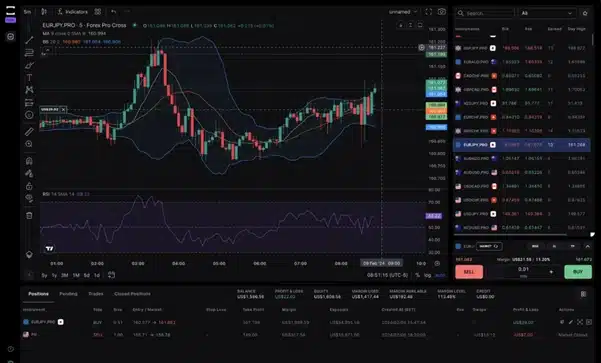The image size is (601, 363).
Task: Sort the watchlist by Day High column
Action: (x=576, y=29)
